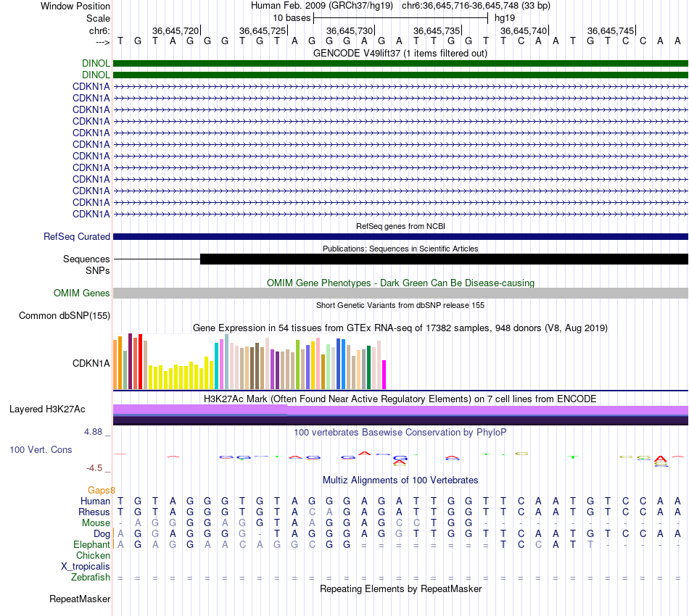Click the CDKN1A GTEx expression label
689x616 pixels.
(91, 364)
